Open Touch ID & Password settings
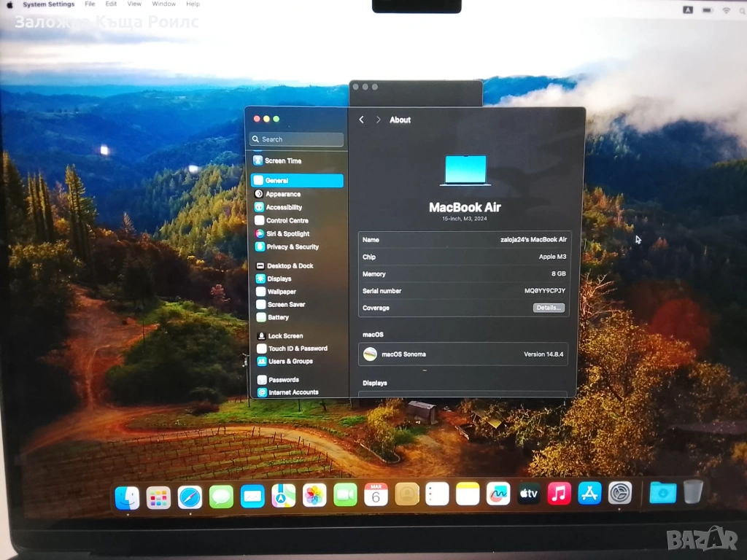747x560 pixels. [x=297, y=349]
